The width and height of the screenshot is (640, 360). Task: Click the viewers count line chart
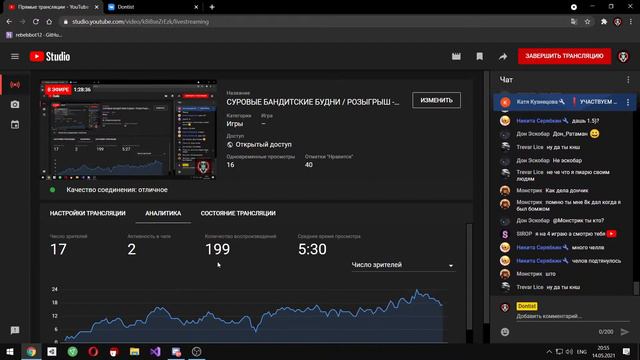coord(253,315)
